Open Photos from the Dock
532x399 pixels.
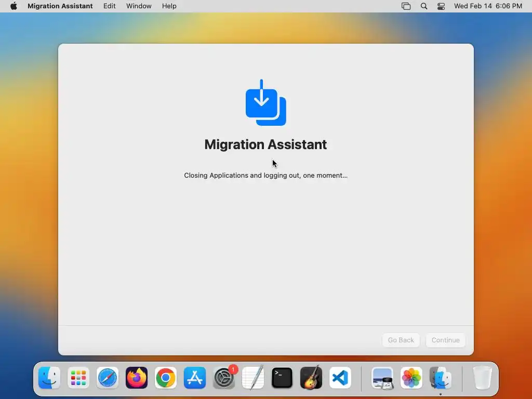411,378
